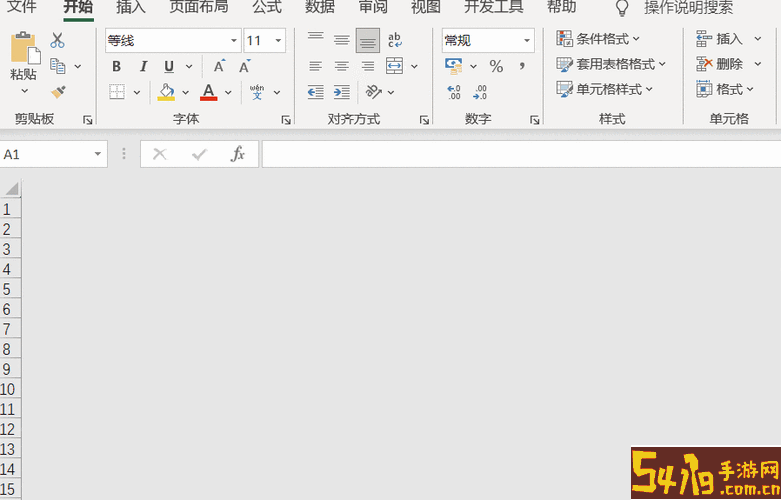Switch to the 开发工具 tab
781x500 pixels.
point(494,7)
